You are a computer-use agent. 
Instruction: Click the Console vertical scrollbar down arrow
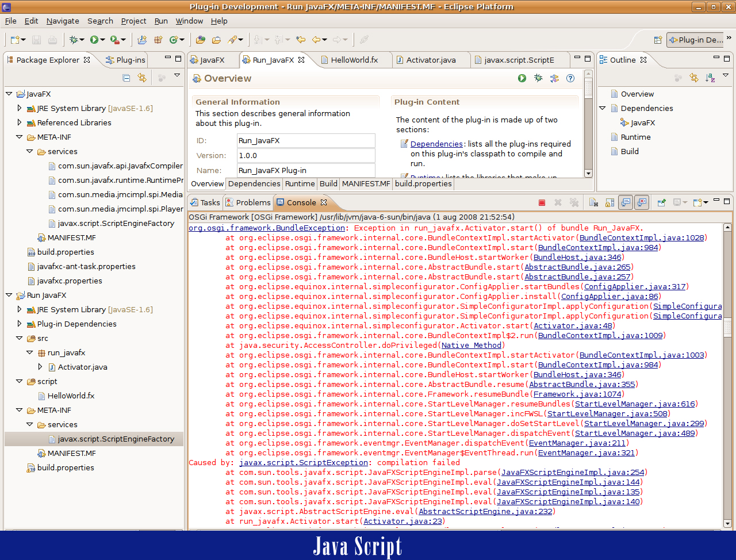[727, 524]
